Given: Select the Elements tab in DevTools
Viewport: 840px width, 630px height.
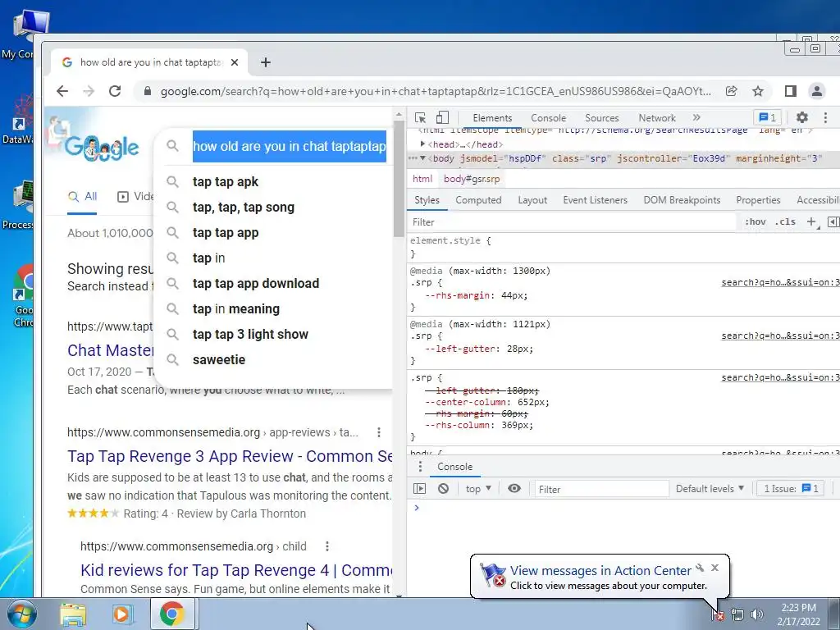Looking at the screenshot, I should click(492, 118).
